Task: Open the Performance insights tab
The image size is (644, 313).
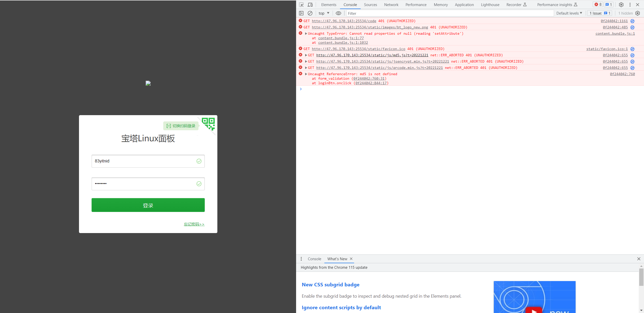Action: tap(557, 5)
